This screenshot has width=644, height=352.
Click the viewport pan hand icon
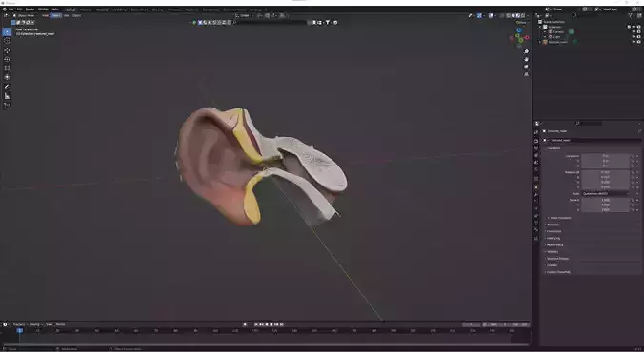(526, 60)
